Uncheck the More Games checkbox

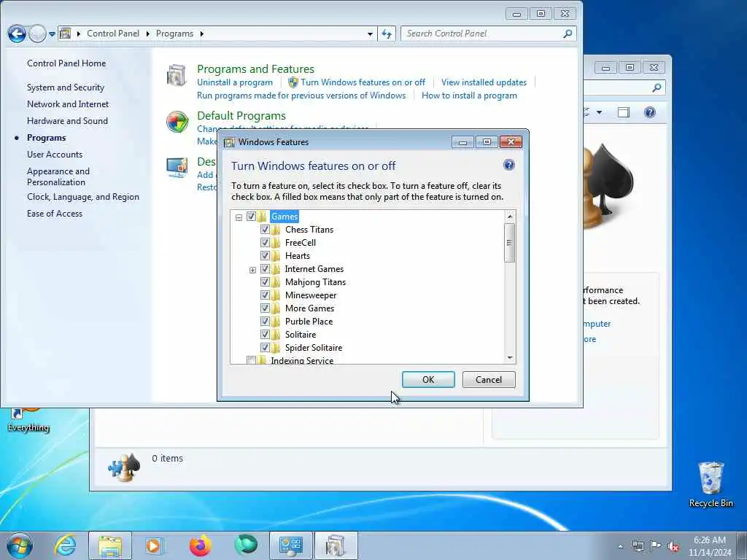coord(265,308)
